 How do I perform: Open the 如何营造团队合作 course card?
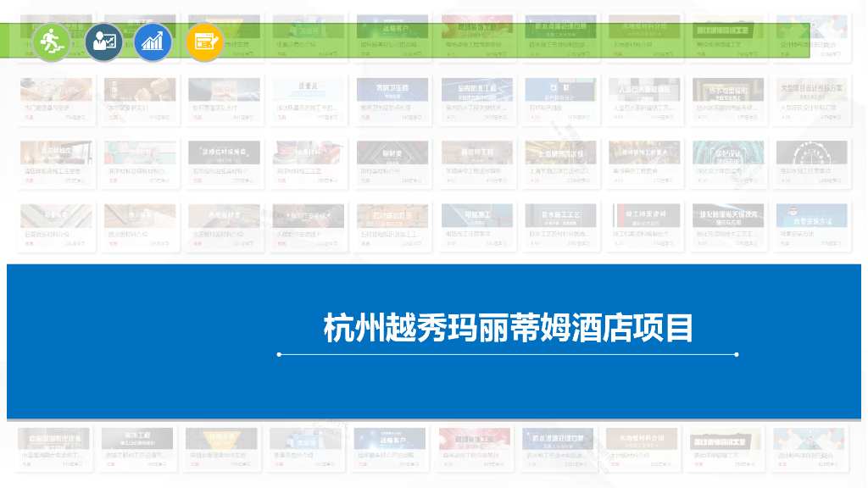click(224, 100)
